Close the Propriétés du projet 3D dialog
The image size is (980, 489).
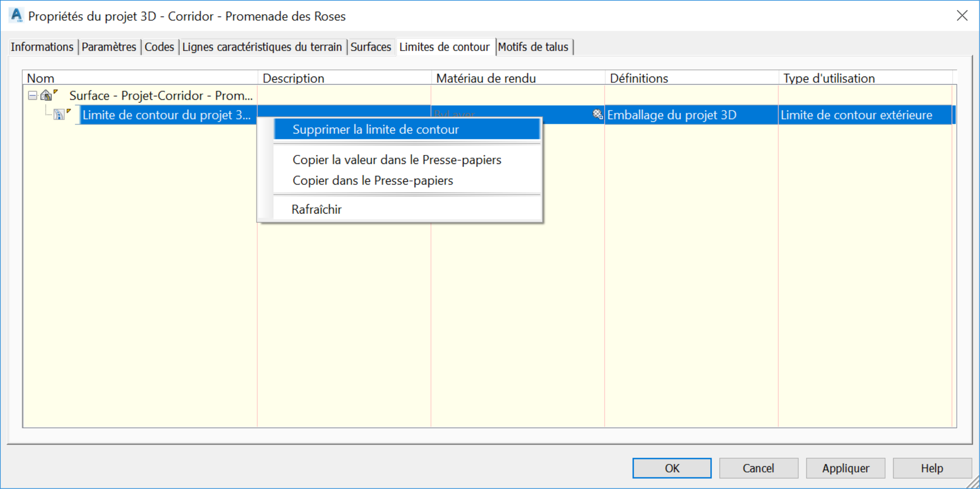click(x=962, y=16)
